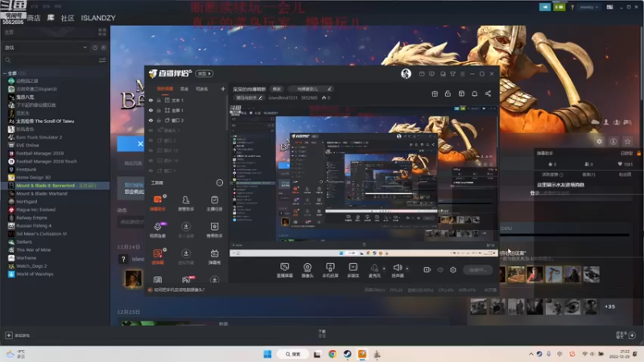Toggle visibility of 文本 1 source
This screenshot has width=644, height=362.
click(x=151, y=100)
